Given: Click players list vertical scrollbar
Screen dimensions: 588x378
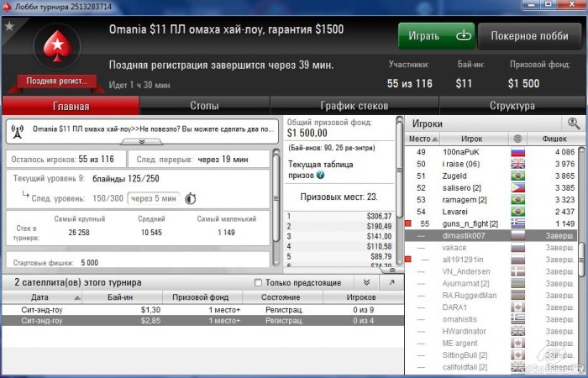Looking at the screenshot, I should point(581,259).
